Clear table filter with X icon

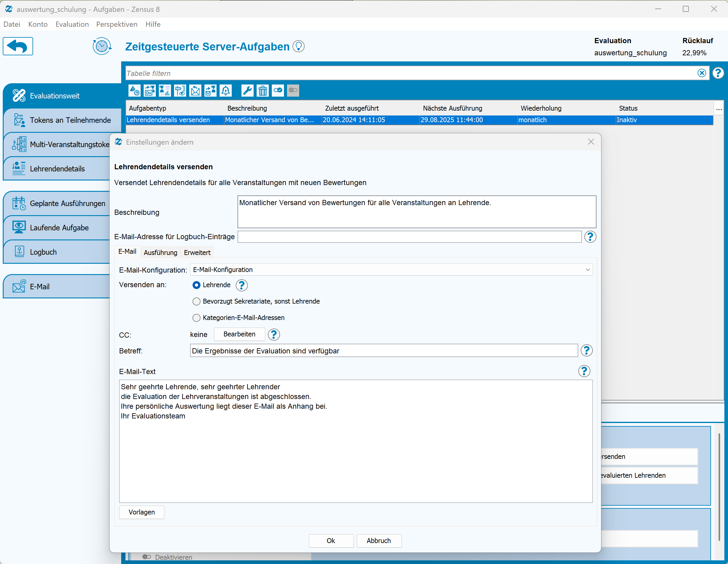(702, 73)
